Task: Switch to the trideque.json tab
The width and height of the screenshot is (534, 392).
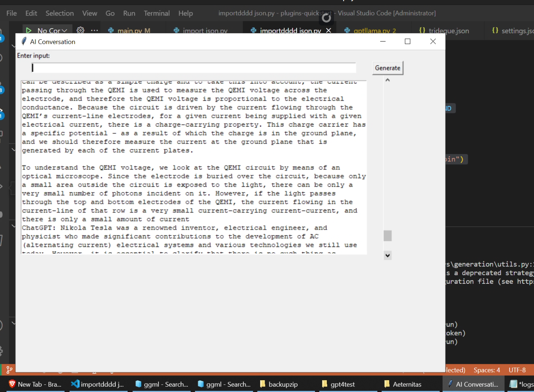Action: pos(448,30)
